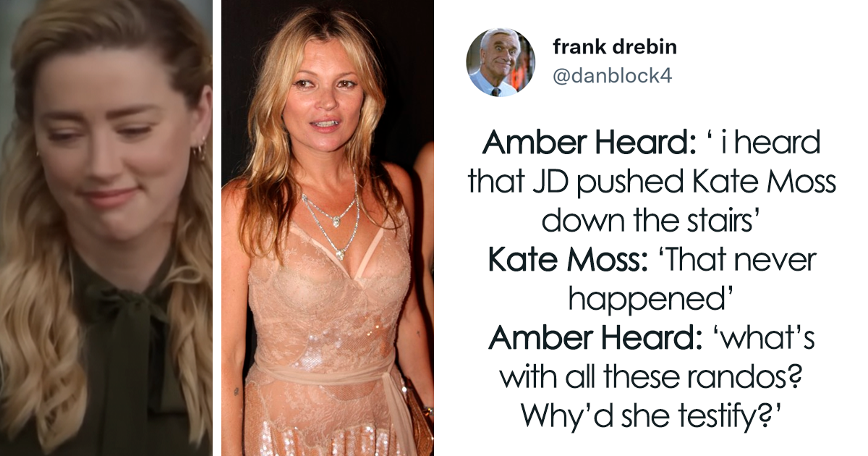Click the "down the stairs'" line
The width and height of the screenshot is (868, 456).
pyautogui.click(x=651, y=220)
